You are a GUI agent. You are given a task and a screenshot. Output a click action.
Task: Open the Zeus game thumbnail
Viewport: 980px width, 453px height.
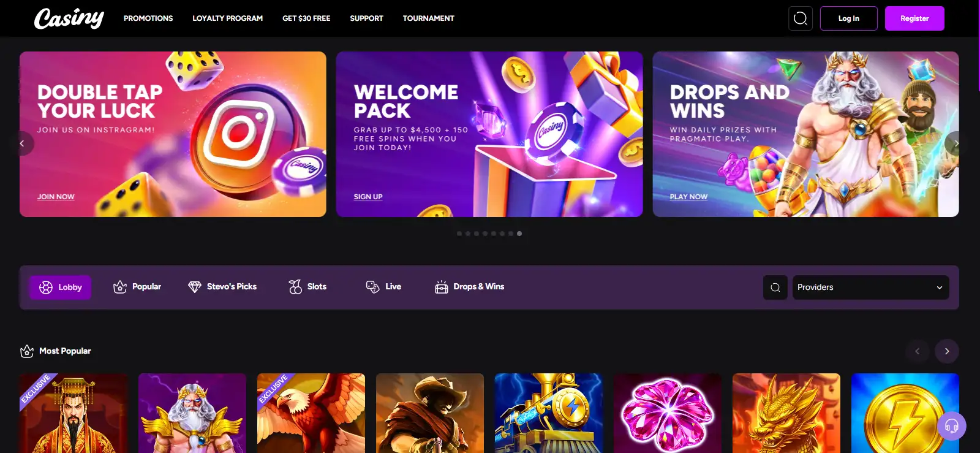[192, 413]
